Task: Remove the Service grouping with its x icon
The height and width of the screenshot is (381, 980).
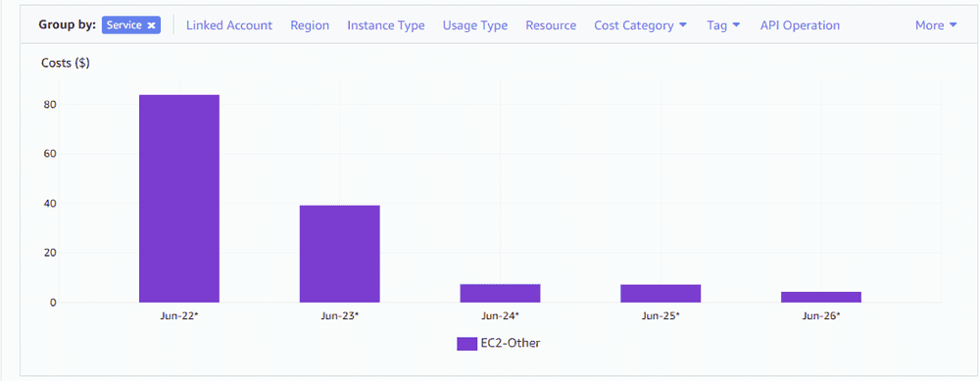Action: [x=151, y=25]
